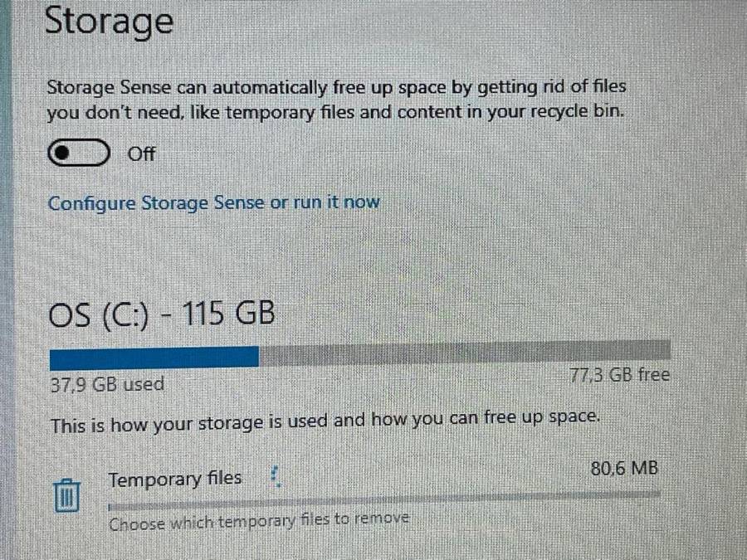
Task: Click the Storage page heading
Action: (109, 22)
